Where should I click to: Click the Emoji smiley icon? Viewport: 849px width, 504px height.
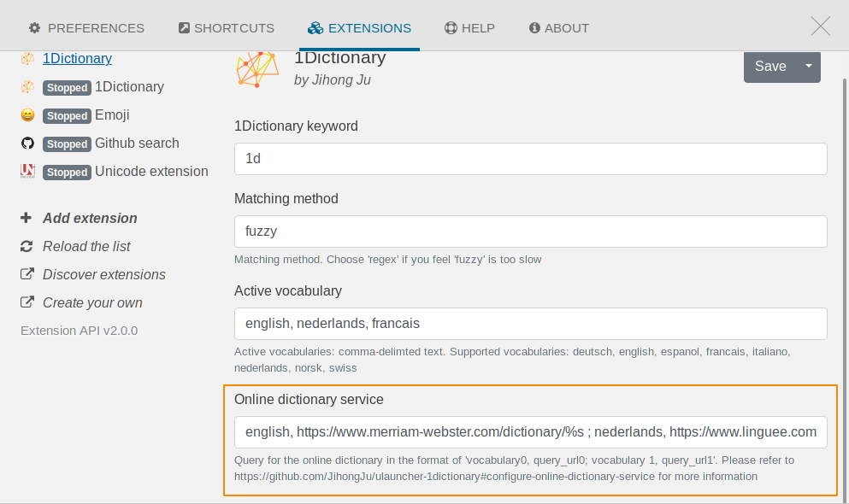point(27,115)
